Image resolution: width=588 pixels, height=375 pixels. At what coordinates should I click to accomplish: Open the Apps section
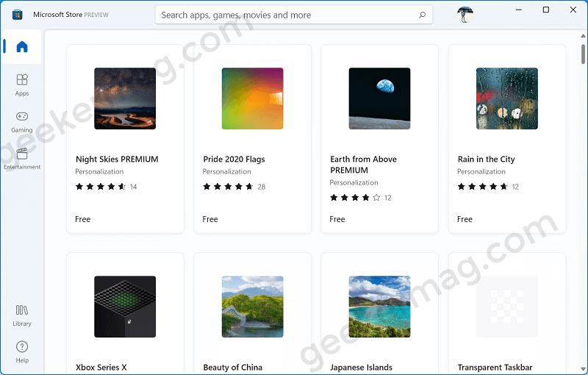(22, 85)
